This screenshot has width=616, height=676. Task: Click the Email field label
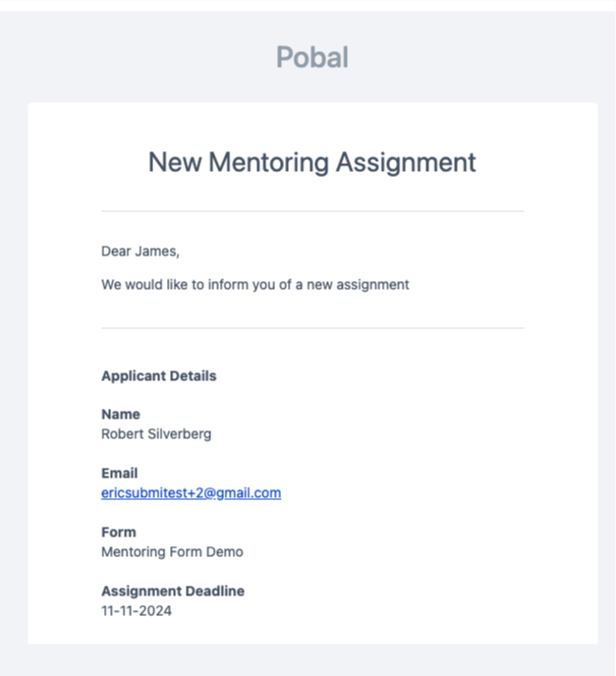[120, 474]
